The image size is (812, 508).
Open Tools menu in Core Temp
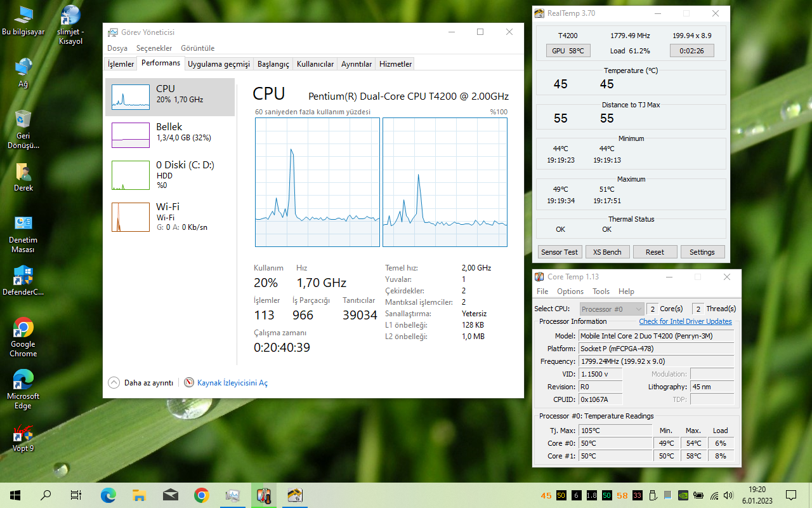(x=601, y=291)
